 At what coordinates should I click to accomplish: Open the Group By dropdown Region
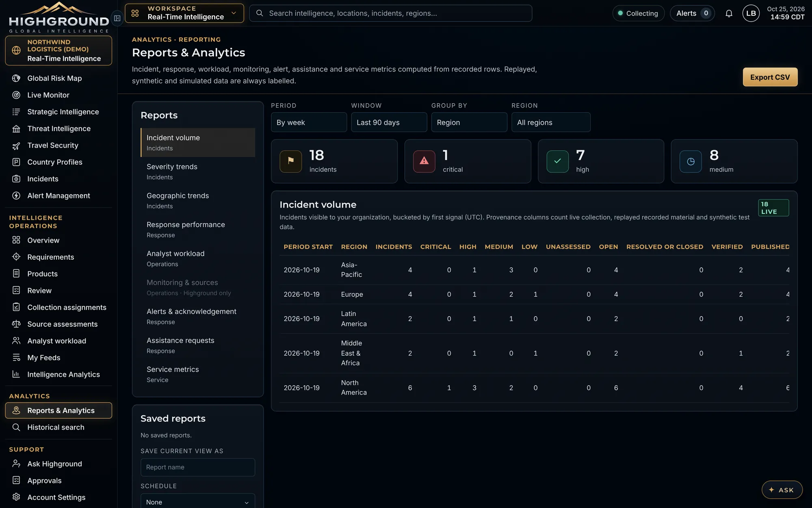tap(469, 122)
